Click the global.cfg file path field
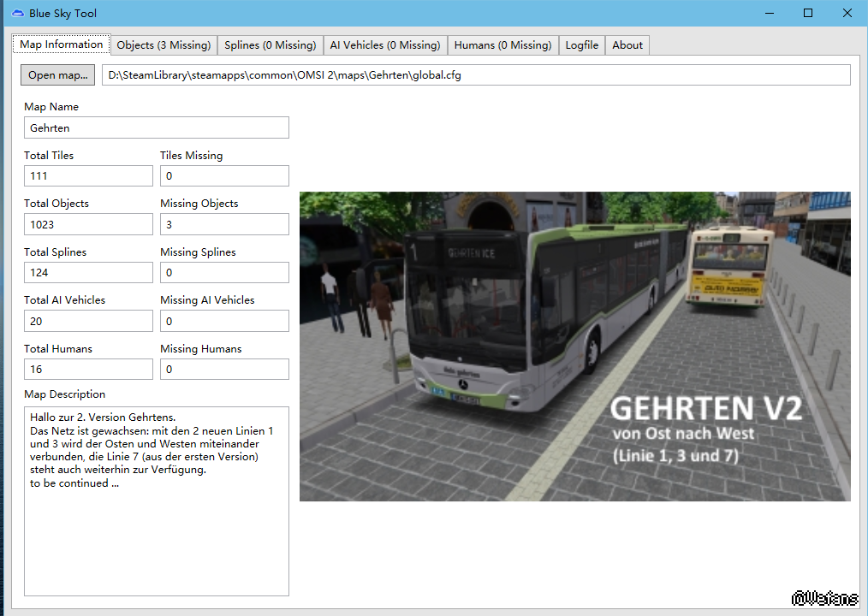This screenshot has height=616, width=868. point(476,75)
